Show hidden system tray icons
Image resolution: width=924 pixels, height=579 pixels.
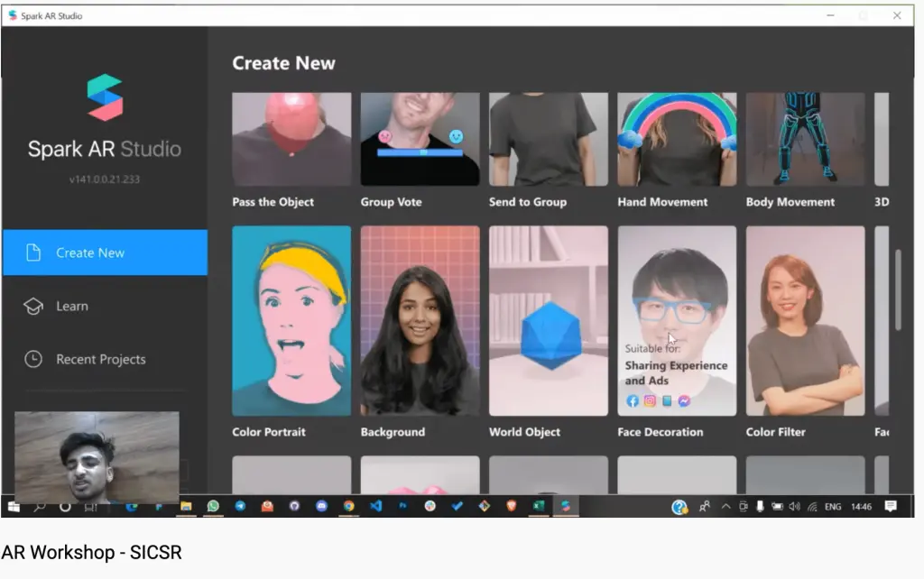click(x=726, y=507)
